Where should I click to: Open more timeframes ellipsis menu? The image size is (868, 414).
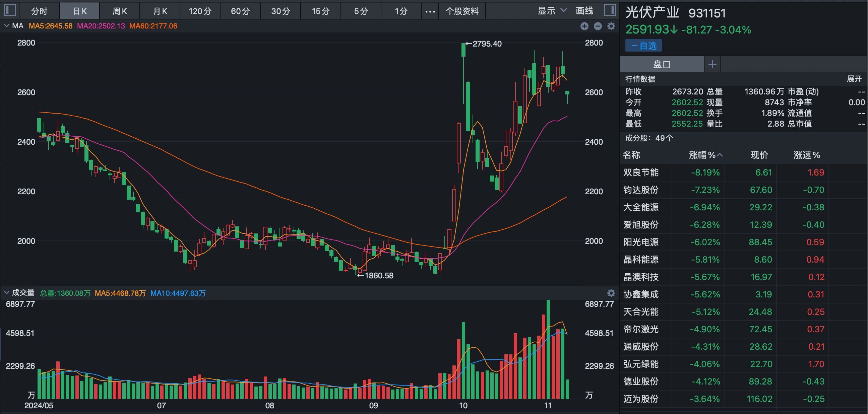click(430, 11)
